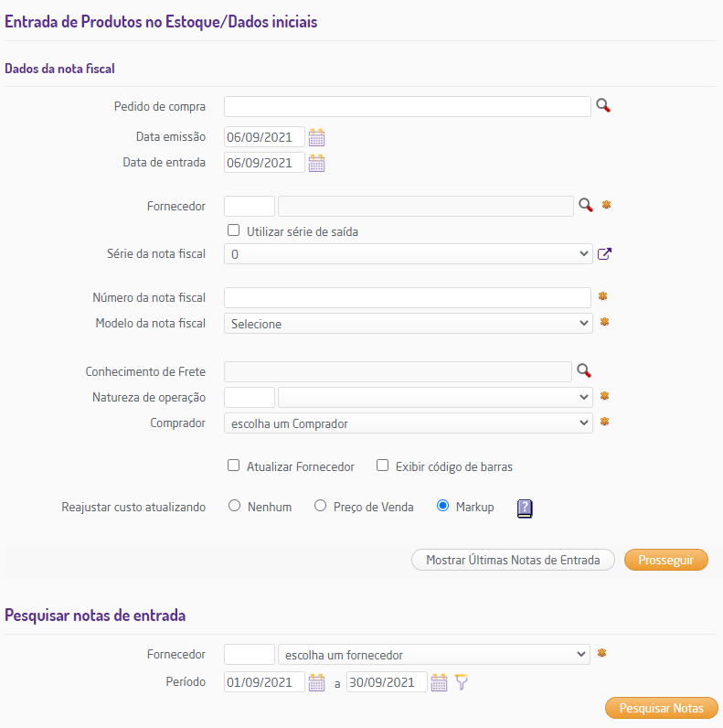Enable the Utilizar série de saída checkbox
Screen dimensions: 723x728
click(234, 230)
